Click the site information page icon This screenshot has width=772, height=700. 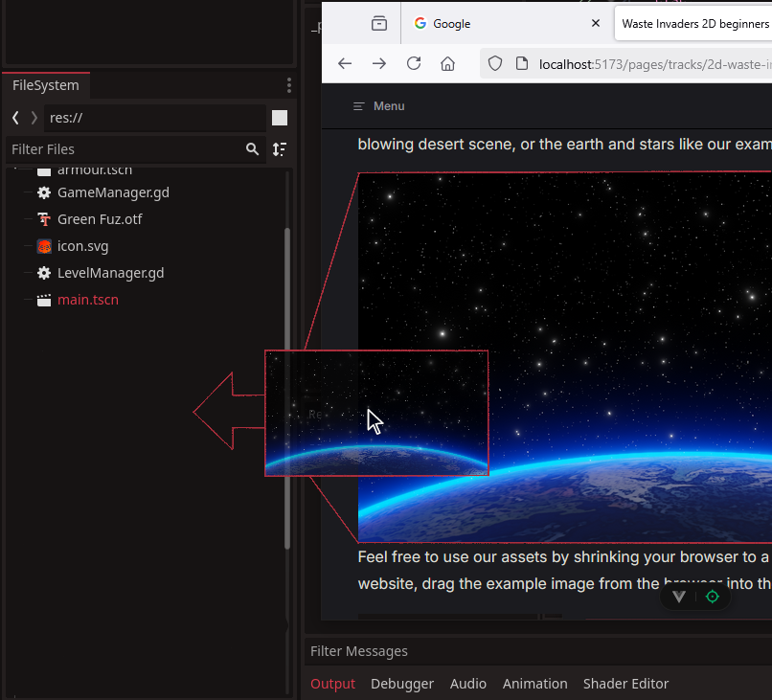click(521, 63)
